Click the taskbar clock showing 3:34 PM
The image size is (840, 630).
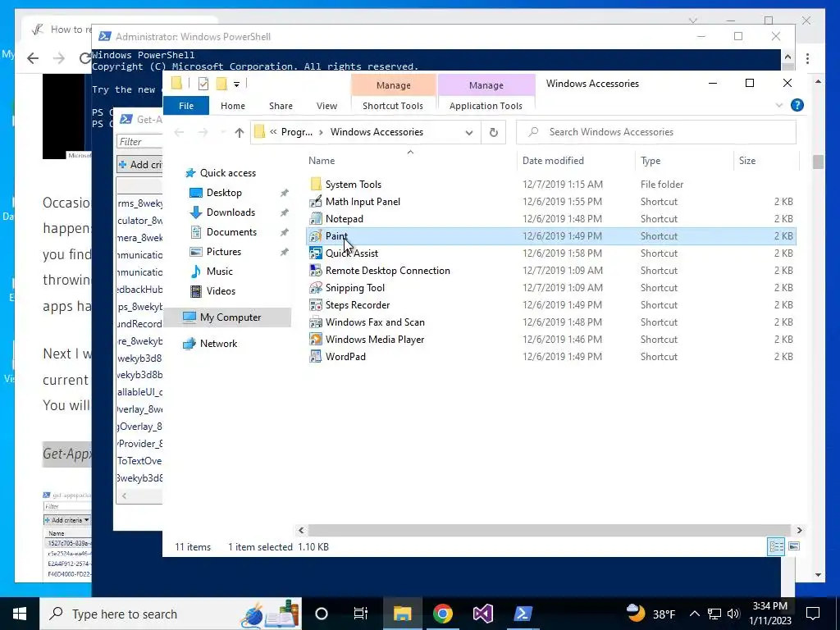click(x=769, y=614)
